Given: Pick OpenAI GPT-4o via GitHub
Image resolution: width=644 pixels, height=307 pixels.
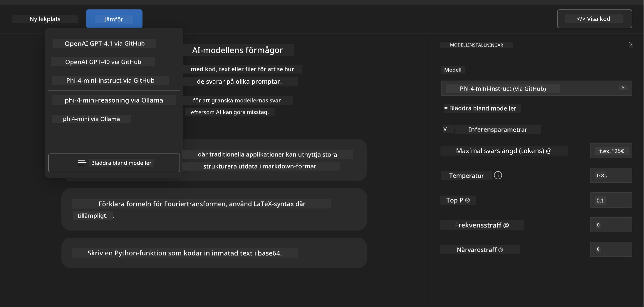Looking at the screenshot, I should click(x=103, y=62).
